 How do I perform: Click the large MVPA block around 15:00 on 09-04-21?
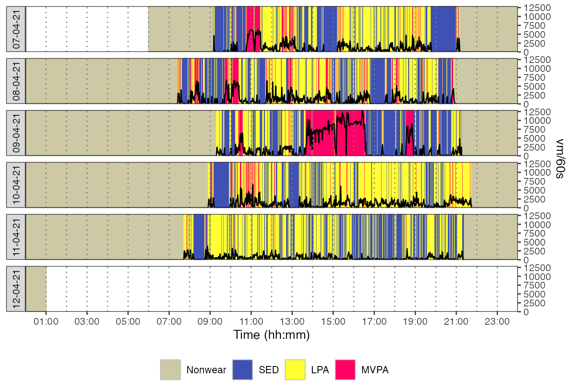pyautogui.click(x=336, y=133)
